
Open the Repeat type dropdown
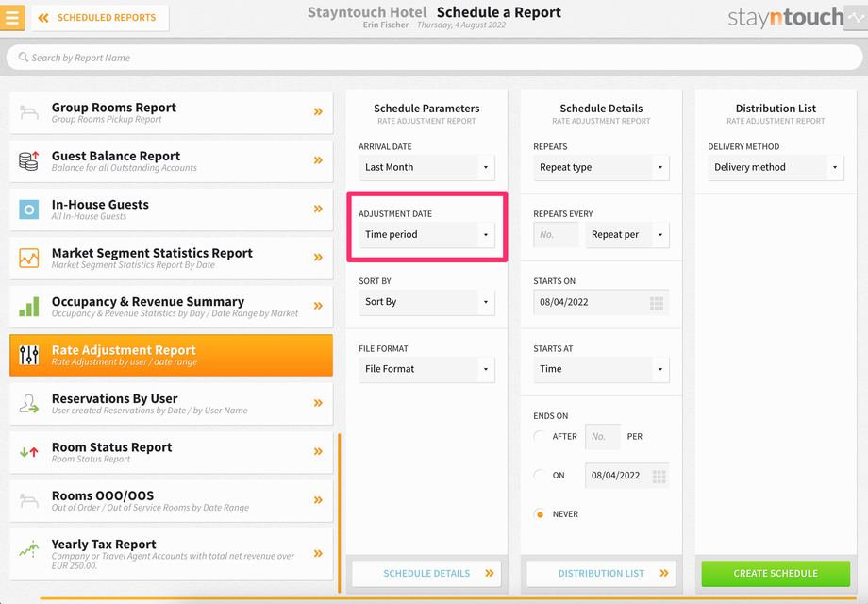pos(601,167)
